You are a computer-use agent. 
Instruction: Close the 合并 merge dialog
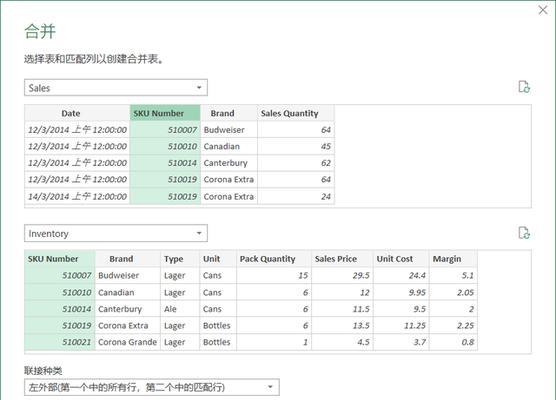[543, 10]
